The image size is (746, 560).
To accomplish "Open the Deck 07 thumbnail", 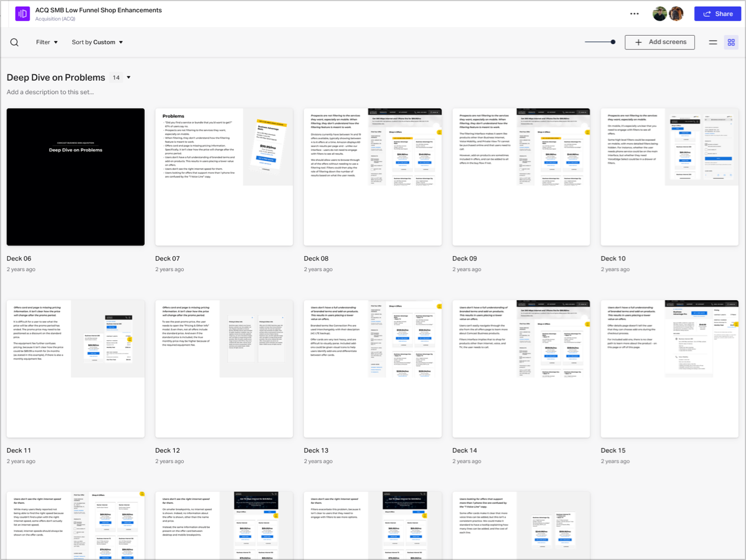I will pyautogui.click(x=224, y=177).
